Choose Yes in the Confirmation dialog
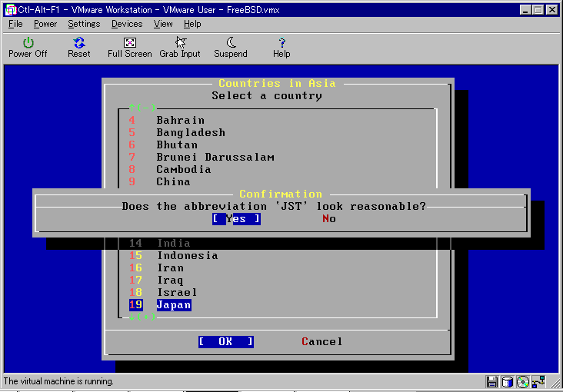563x392 pixels. point(236,219)
